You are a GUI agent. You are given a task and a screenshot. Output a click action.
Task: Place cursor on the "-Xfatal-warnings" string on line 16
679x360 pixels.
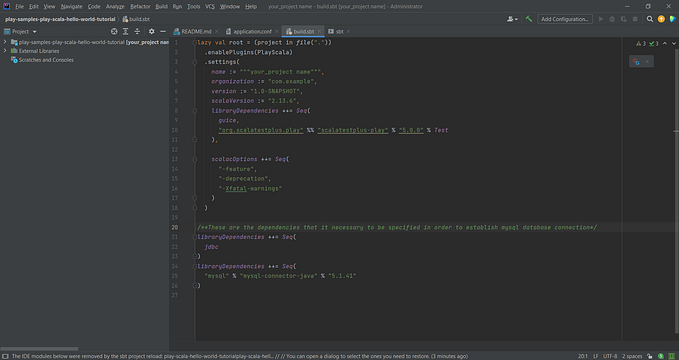point(250,188)
